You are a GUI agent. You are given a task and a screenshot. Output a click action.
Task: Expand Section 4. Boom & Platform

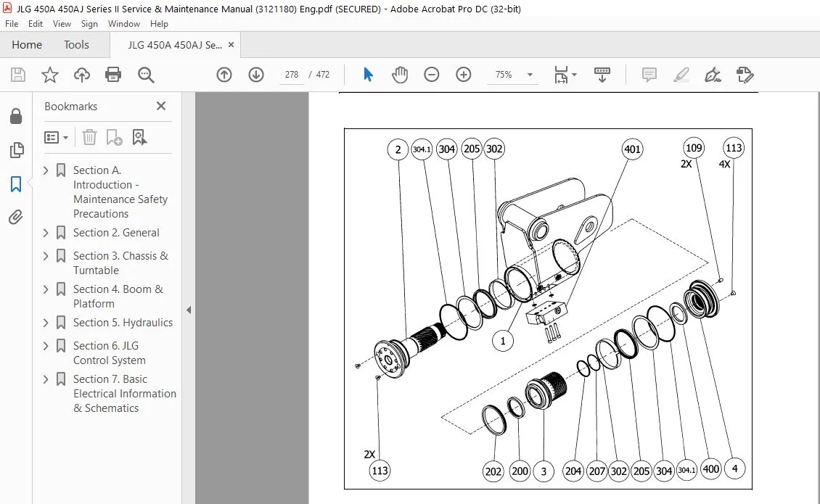pos(46,289)
